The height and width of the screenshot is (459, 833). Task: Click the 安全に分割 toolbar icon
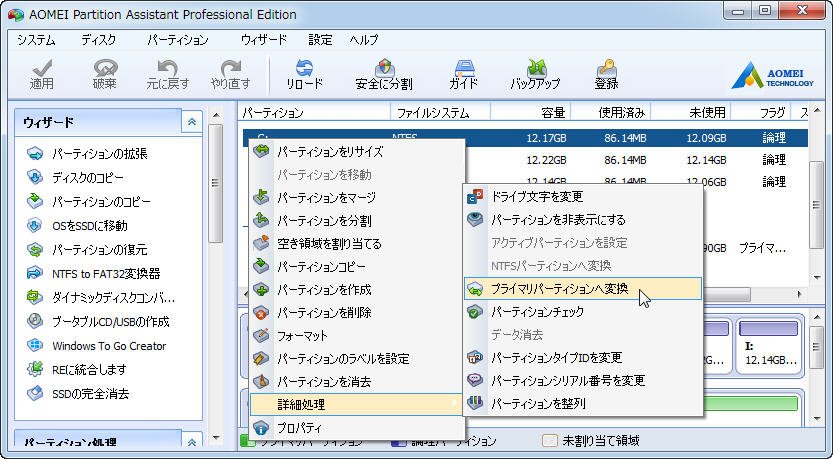pos(384,68)
